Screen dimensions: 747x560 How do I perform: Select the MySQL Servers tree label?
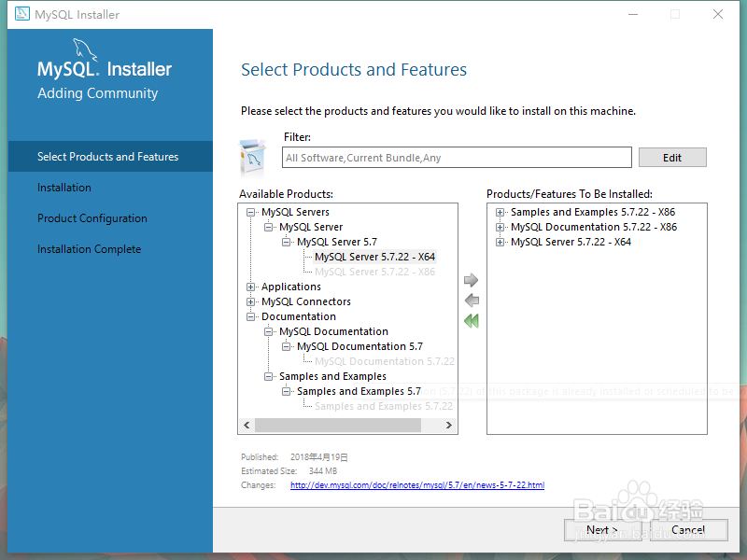(x=295, y=213)
